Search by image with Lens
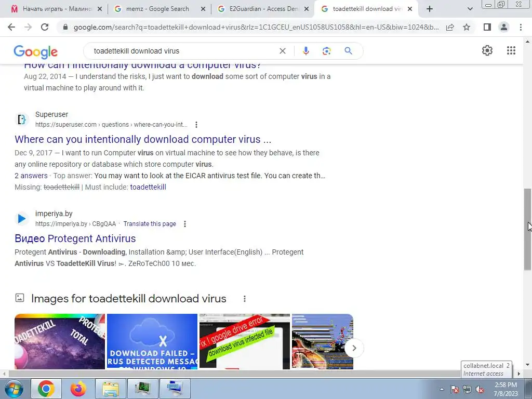This screenshot has width=532, height=399. [x=326, y=51]
